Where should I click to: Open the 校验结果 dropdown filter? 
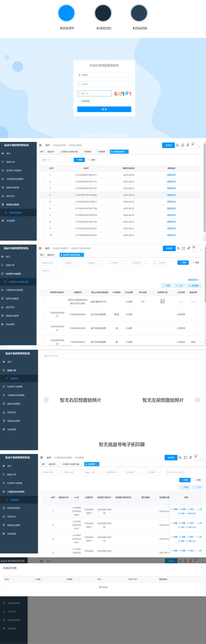click(x=132, y=472)
